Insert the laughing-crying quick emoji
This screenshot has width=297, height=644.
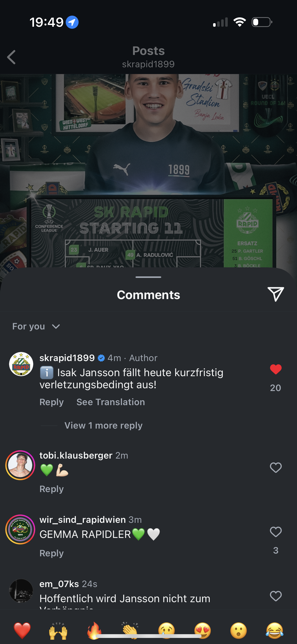pyautogui.click(x=275, y=630)
